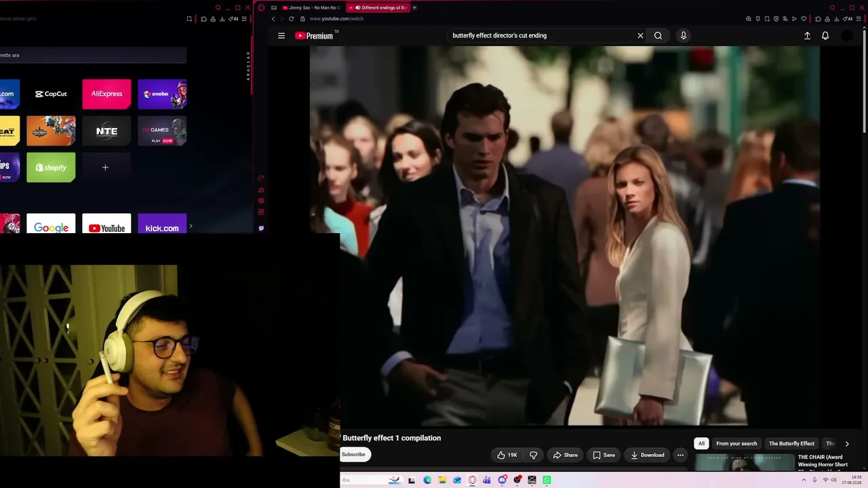This screenshot has height=488, width=868.
Task: Click the speed dial web search field
Action: click(x=93, y=55)
